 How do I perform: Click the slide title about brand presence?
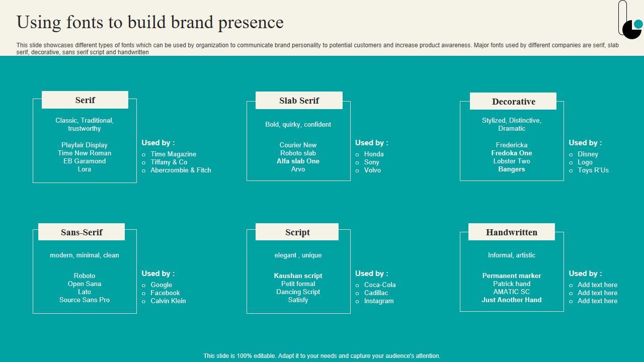[x=150, y=22]
